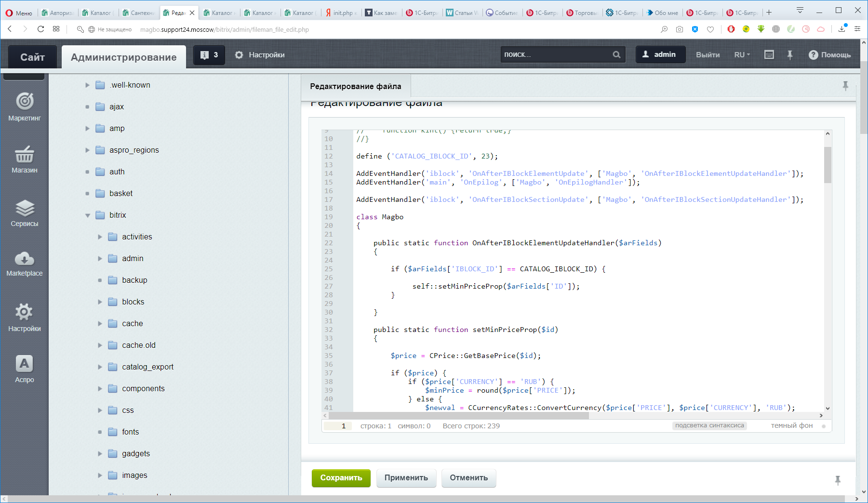Toggle подсветка синтаксиса syntax highlighting
The image size is (868, 503).
709,425
